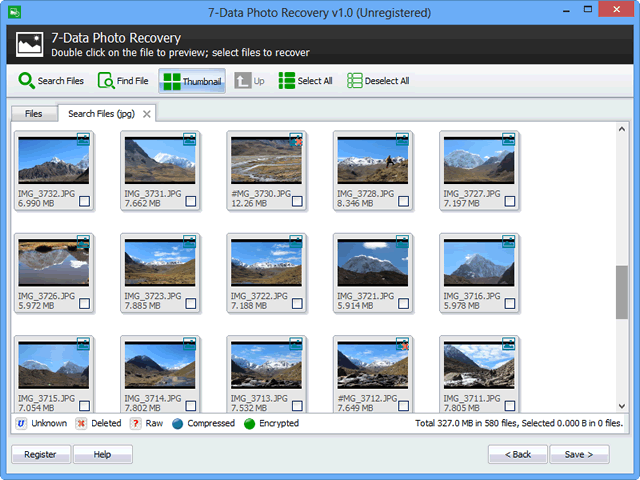Click the Raw legend icon
Screen dimensions: 640x480
tap(135, 423)
